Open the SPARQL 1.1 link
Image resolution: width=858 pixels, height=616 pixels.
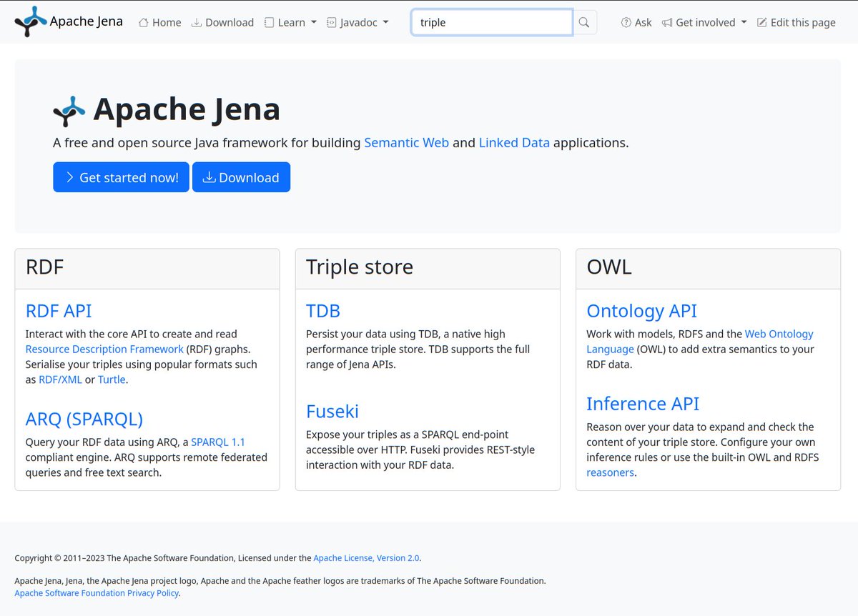coord(218,442)
